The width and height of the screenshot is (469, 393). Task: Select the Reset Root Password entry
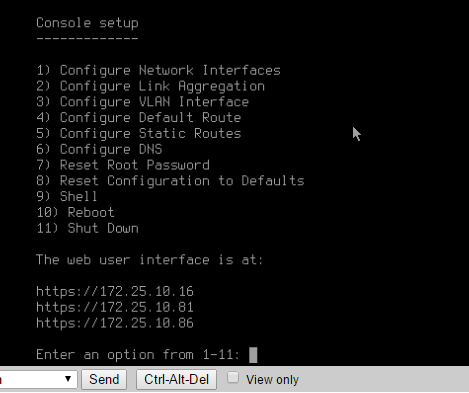[123, 165]
